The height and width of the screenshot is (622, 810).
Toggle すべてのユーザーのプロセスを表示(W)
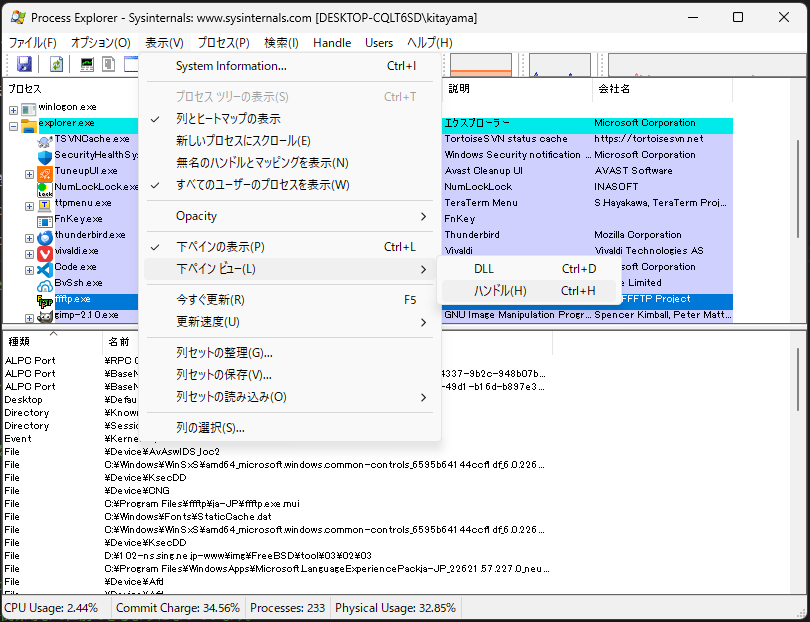tap(289, 185)
